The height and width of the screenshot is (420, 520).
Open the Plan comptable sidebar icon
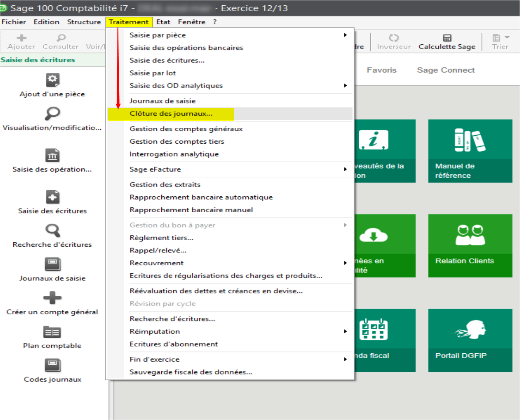52,332
